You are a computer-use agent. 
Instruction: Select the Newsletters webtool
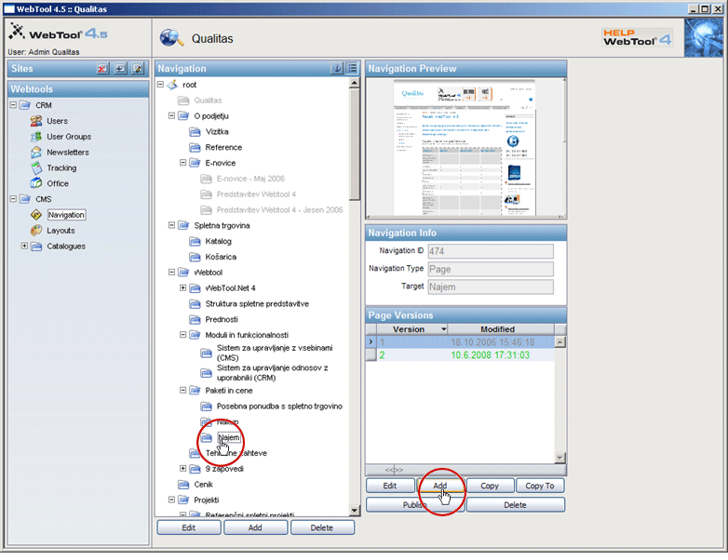(x=67, y=153)
